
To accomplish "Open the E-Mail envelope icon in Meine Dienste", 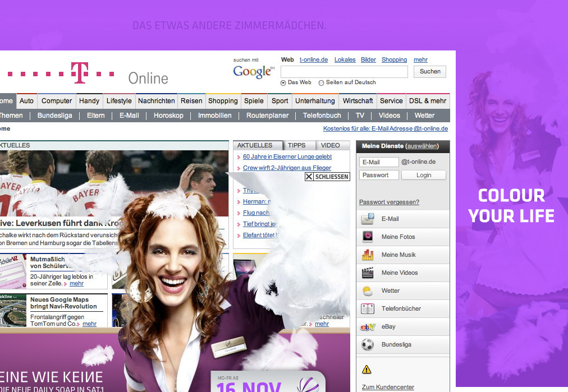I will (x=367, y=219).
